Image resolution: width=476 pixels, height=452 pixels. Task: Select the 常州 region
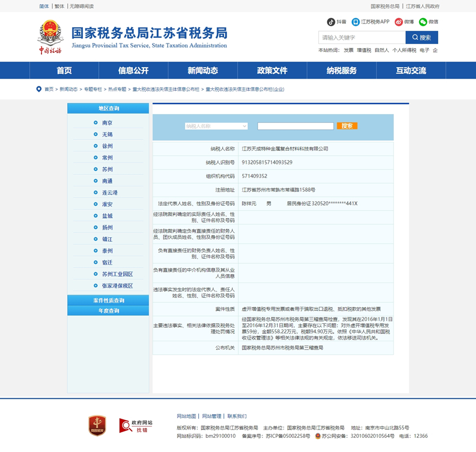click(107, 158)
